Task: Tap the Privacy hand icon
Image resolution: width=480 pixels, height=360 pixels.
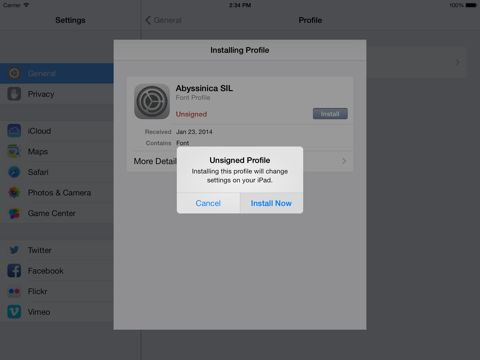Action: (14, 94)
